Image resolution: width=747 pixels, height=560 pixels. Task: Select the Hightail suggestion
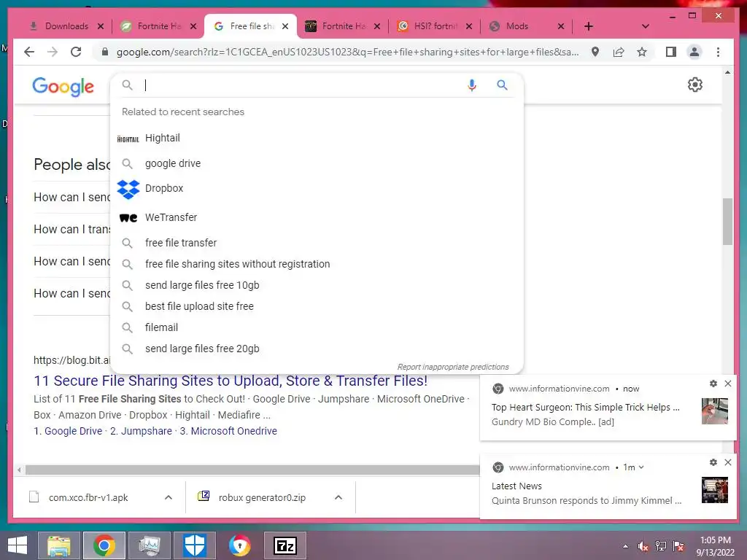tap(317, 138)
